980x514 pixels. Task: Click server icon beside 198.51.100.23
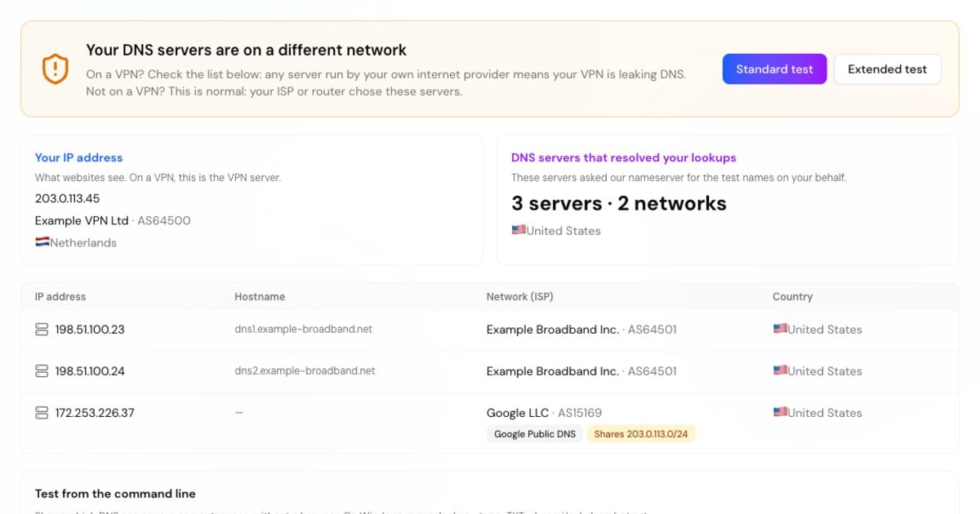pos(42,330)
